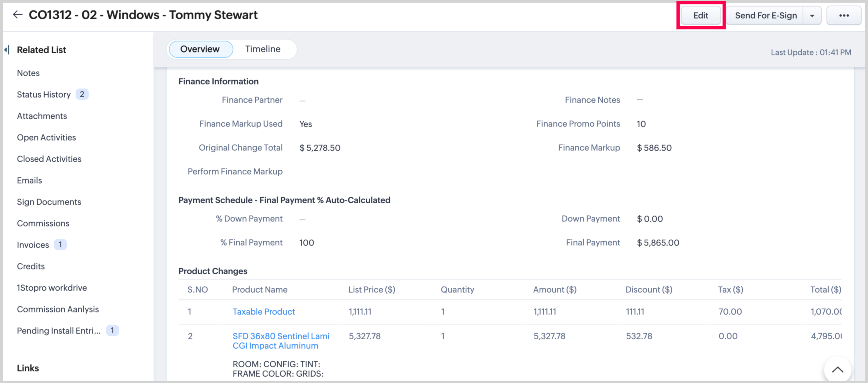Go to Status History related list
The image size is (868, 383).
(44, 94)
